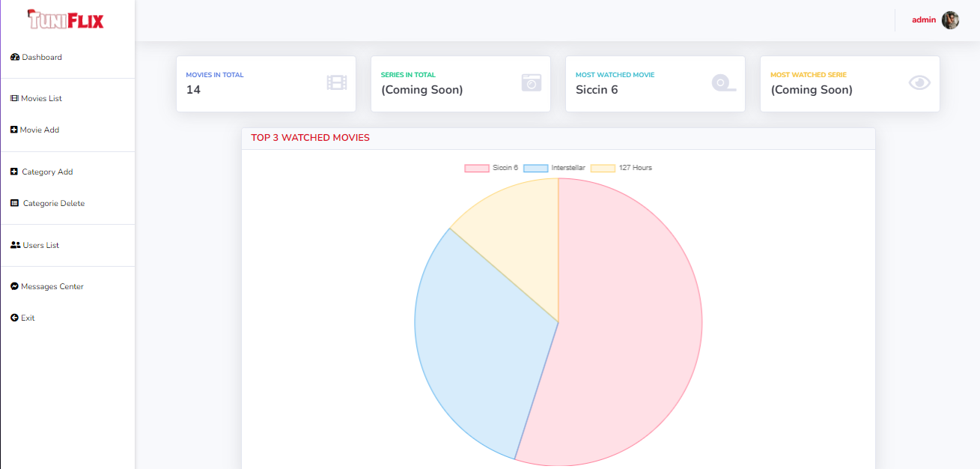Click the users icon beside Users List

pyautogui.click(x=15, y=246)
